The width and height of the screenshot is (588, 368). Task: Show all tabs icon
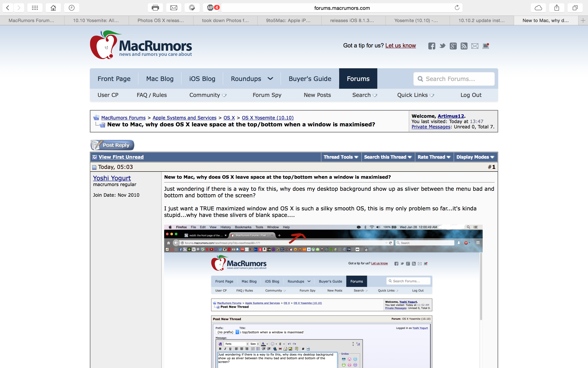(575, 8)
